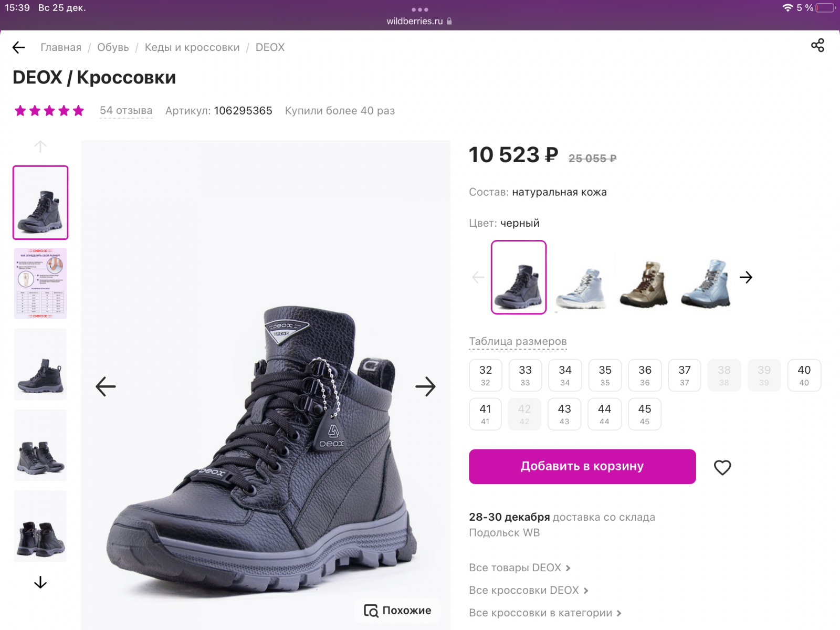This screenshot has height=630, width=840.
Task: Show next product photo with right arrow
Action: click(425, 387)
